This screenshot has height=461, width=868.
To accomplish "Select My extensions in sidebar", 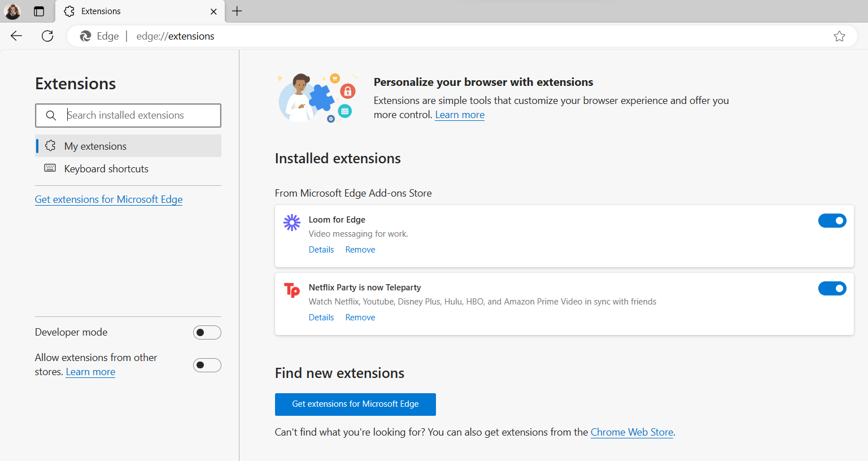I will (128, 146).
